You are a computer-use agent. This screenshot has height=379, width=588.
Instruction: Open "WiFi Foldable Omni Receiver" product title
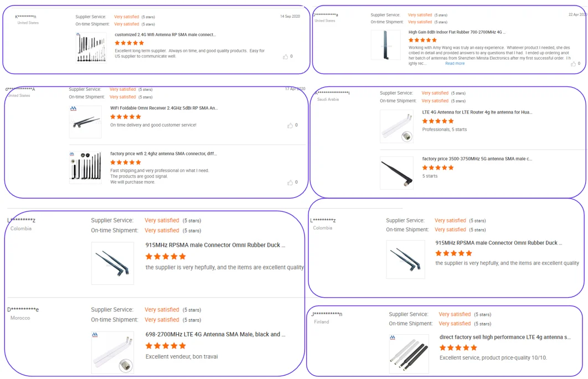[164, 108]
